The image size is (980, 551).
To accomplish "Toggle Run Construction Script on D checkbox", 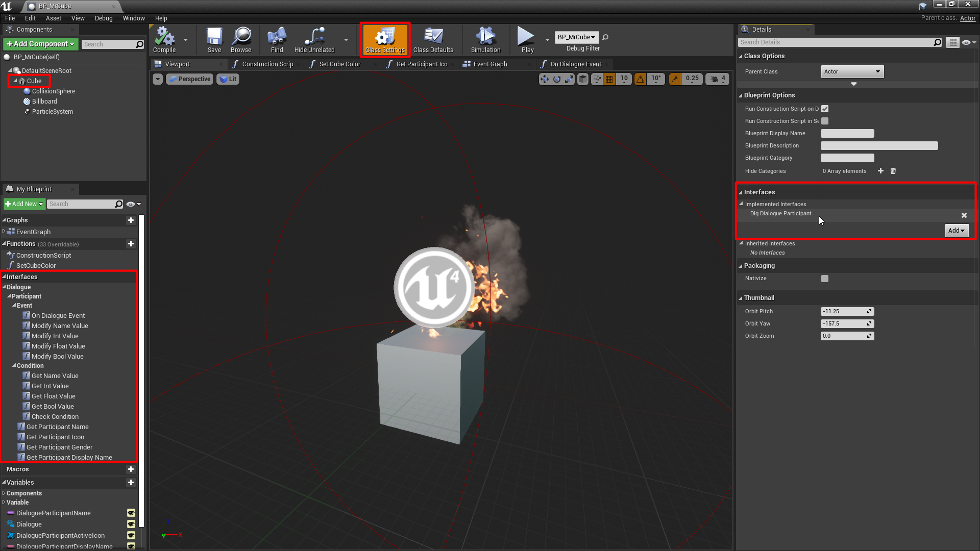I will point(824,108).
